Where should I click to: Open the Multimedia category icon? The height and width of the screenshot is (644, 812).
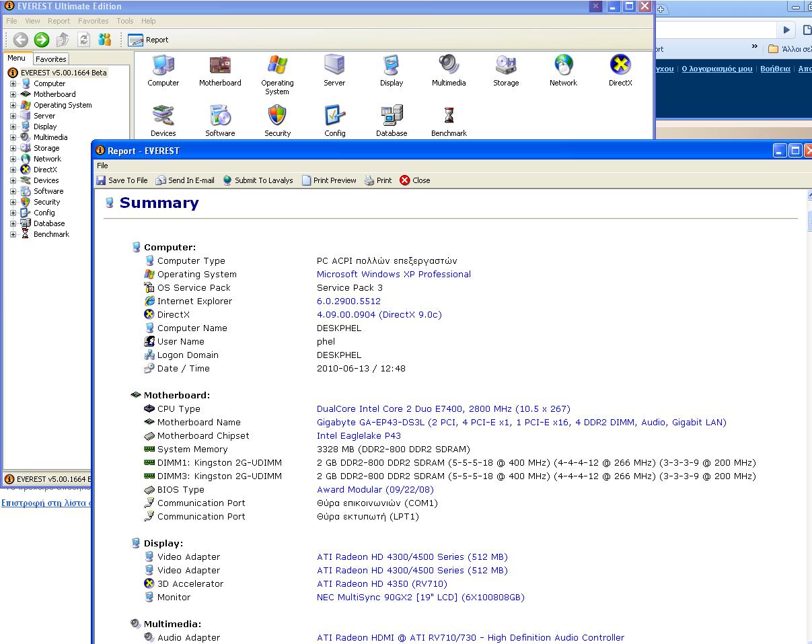[x=449, y=65]
